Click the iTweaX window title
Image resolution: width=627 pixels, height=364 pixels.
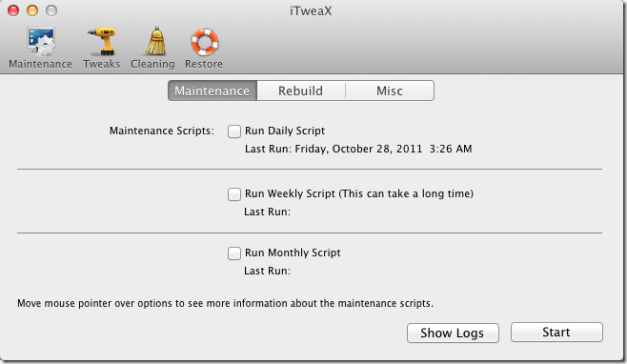[x=311, y=10]
